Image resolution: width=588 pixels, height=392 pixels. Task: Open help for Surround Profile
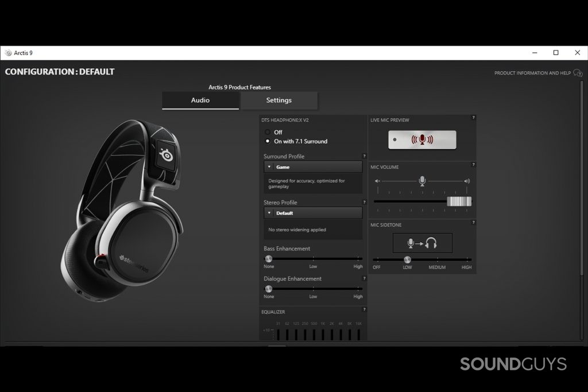[x=364, y=156]
